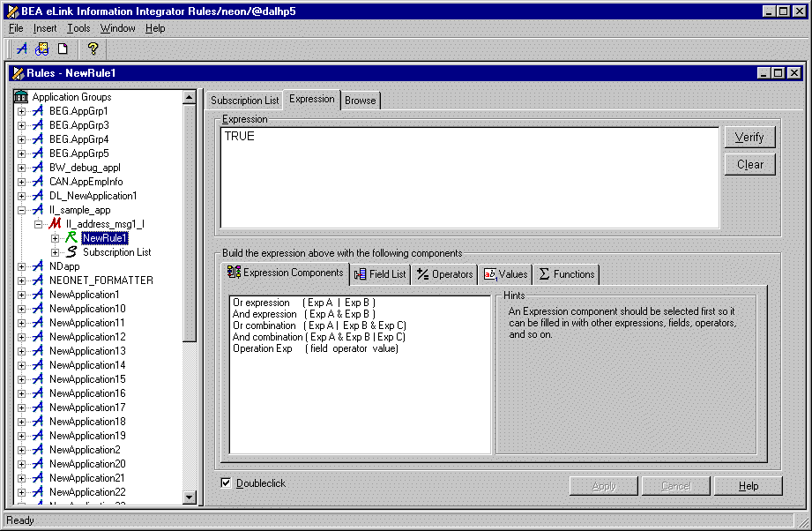Image resolution: width=812 pixels, height=531 pixels.
Task: Open the Functions tab
Action: 567,274
